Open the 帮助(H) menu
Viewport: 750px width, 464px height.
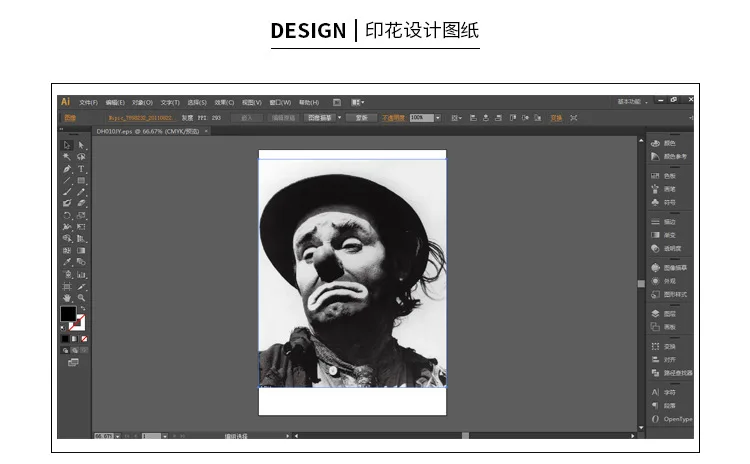[309, 102]
